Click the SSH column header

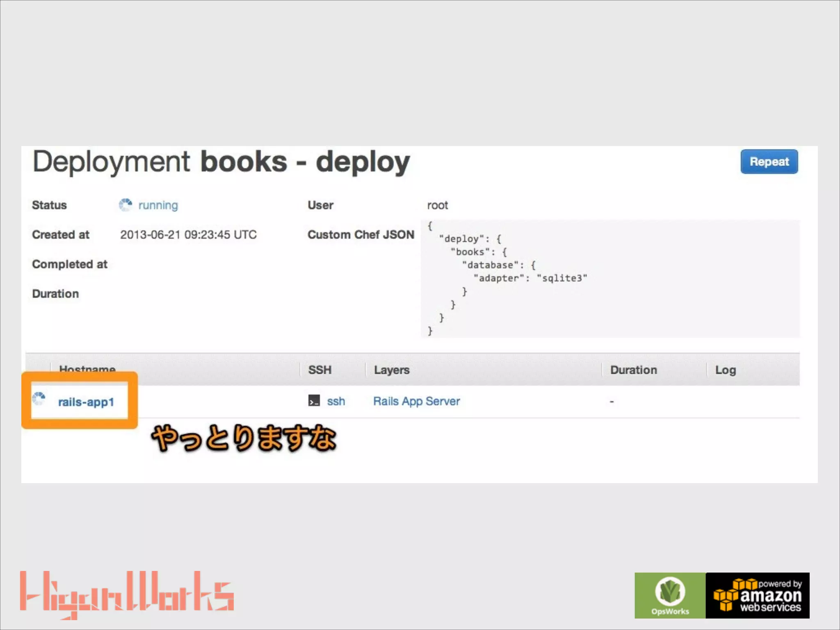320,370
